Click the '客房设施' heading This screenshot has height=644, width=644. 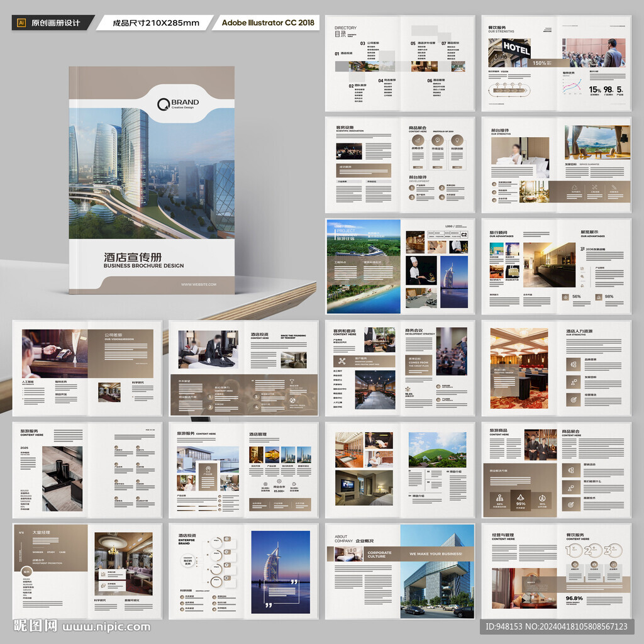[345, 127]
